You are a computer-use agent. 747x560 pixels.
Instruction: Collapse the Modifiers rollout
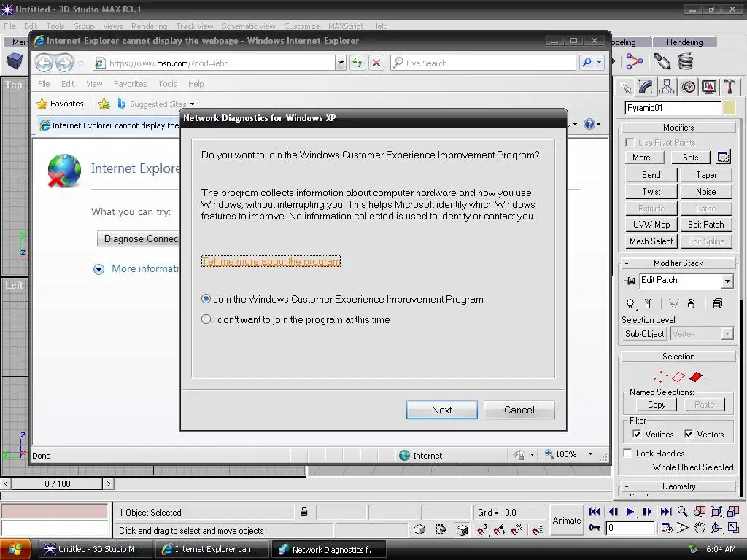(678, 128)
